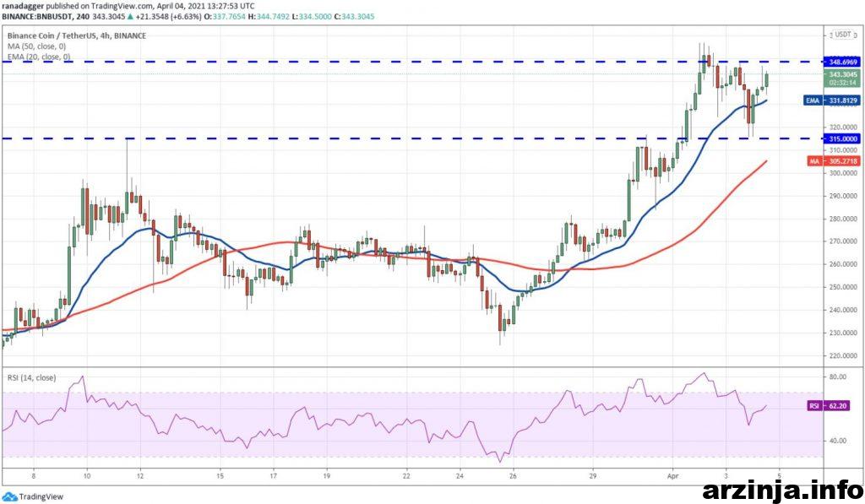Viewport: 865px width, 504px height.
Task: Open the USDT currency label on price axis
Action: [842, 34]
